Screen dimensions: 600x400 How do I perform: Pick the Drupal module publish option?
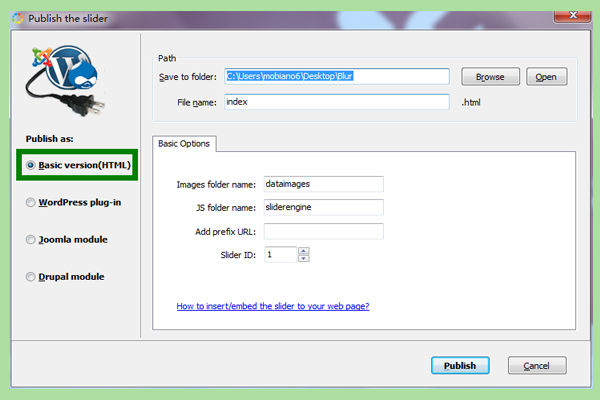(31, 277)
